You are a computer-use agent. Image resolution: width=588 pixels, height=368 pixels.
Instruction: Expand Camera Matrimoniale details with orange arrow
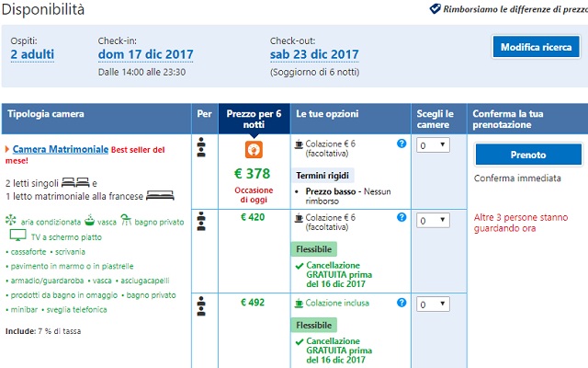click(x=7, y=149)
